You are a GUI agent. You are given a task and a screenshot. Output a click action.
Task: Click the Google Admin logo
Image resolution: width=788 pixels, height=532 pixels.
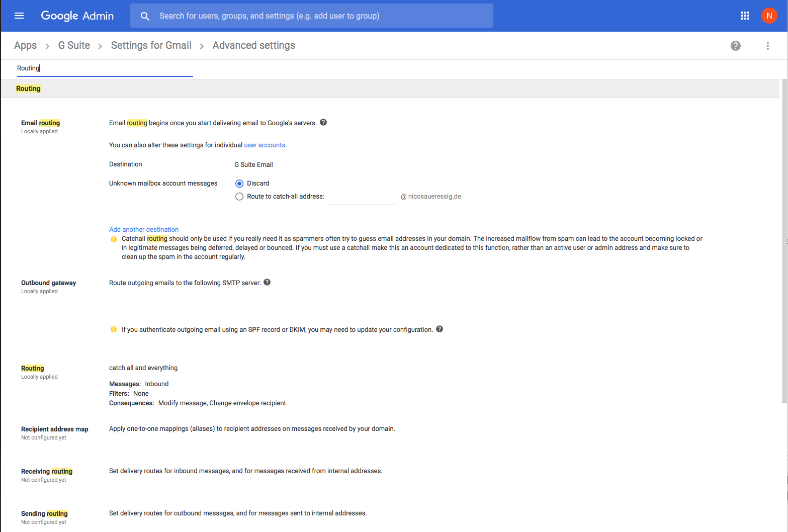pyautogui.click(x=77, y=16)
